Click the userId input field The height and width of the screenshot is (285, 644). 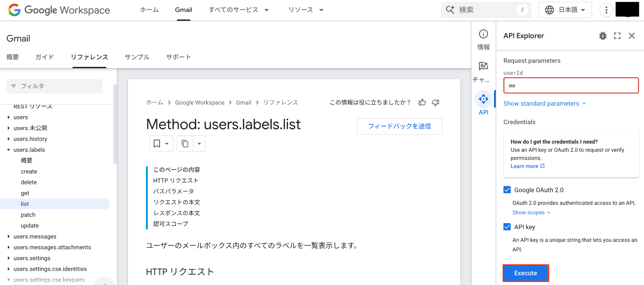point(571,85)
